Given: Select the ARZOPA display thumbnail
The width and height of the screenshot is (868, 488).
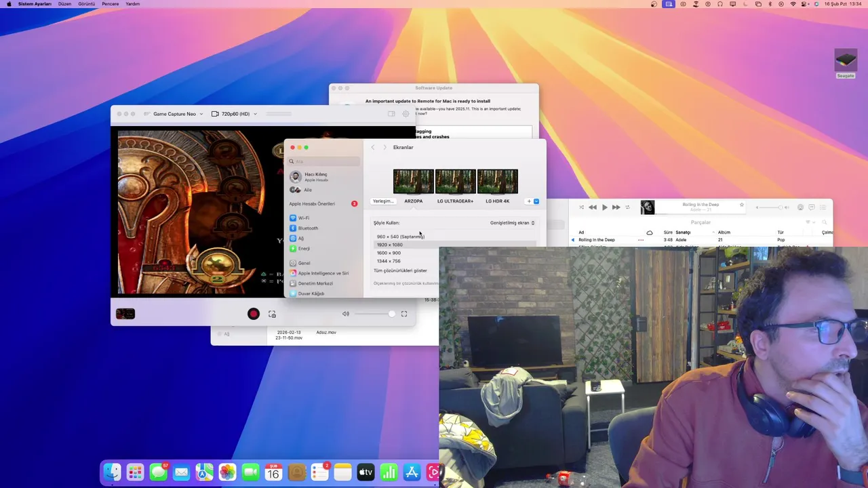Looking at the screenshot, I should click(413, 182).
